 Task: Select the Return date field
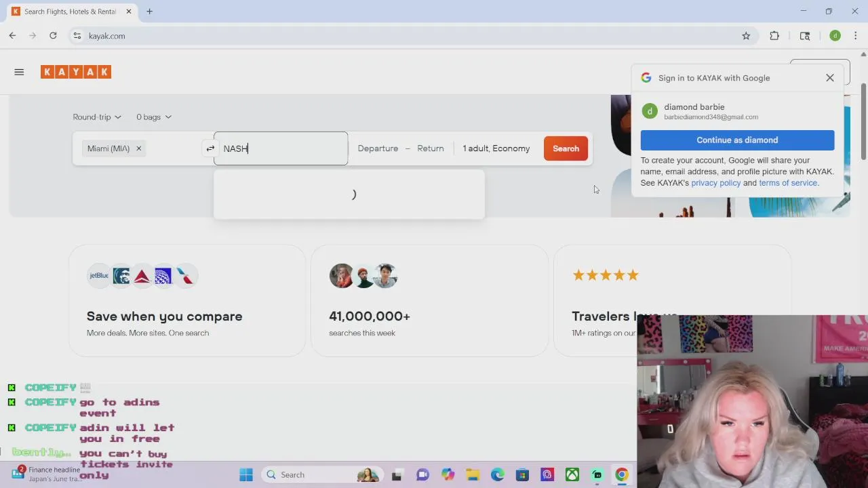[431, 148]
